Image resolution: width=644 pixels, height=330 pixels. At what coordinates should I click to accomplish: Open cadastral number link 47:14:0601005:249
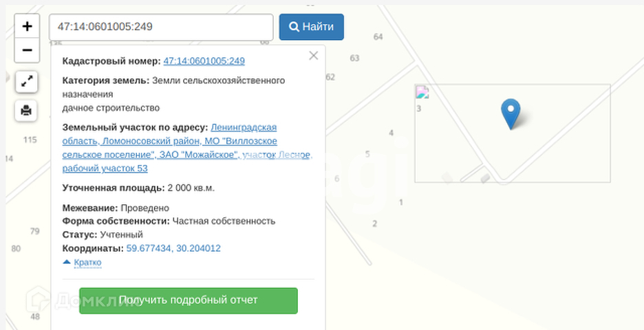204,61
